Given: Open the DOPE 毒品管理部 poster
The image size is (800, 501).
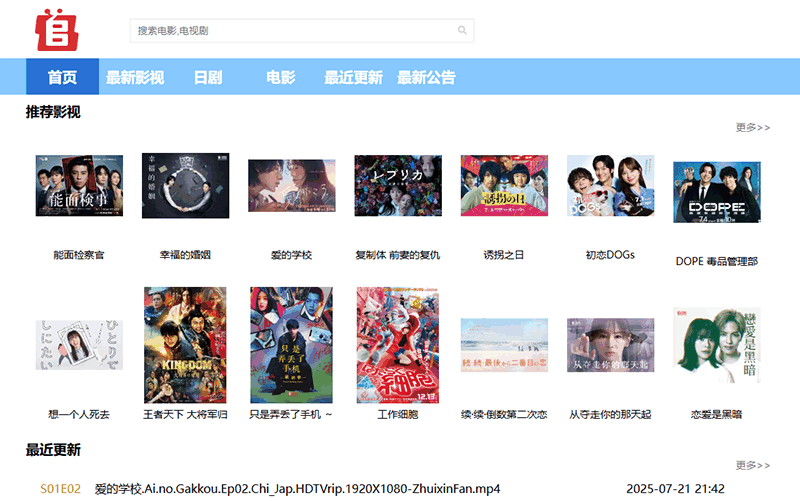Looking at the screenshot, I should click(x=717, y=192).
